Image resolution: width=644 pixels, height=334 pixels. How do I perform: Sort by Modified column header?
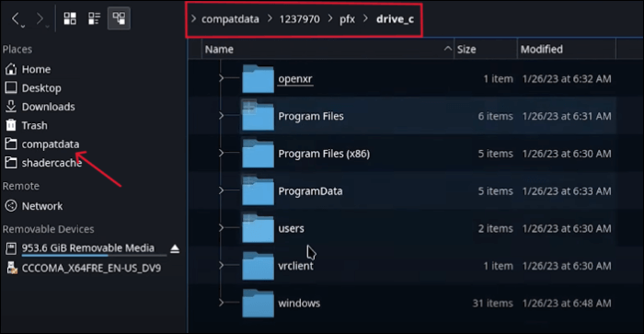pyautogui.click(x=567, y=50)
